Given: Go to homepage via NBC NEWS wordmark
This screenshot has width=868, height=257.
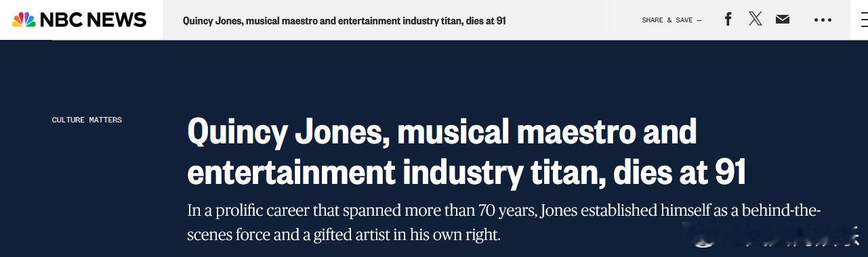Looking at the screenshot, I should point(93,20).
